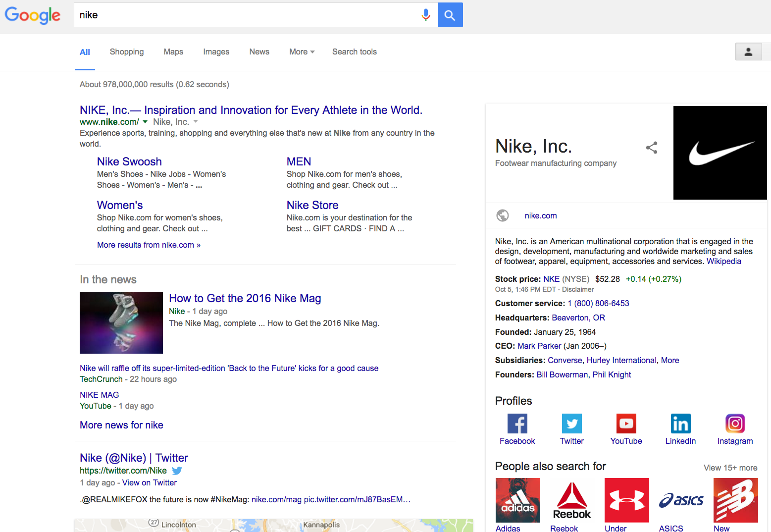Open Nike's LinkedIn profile icon

[x=680, y=424]
